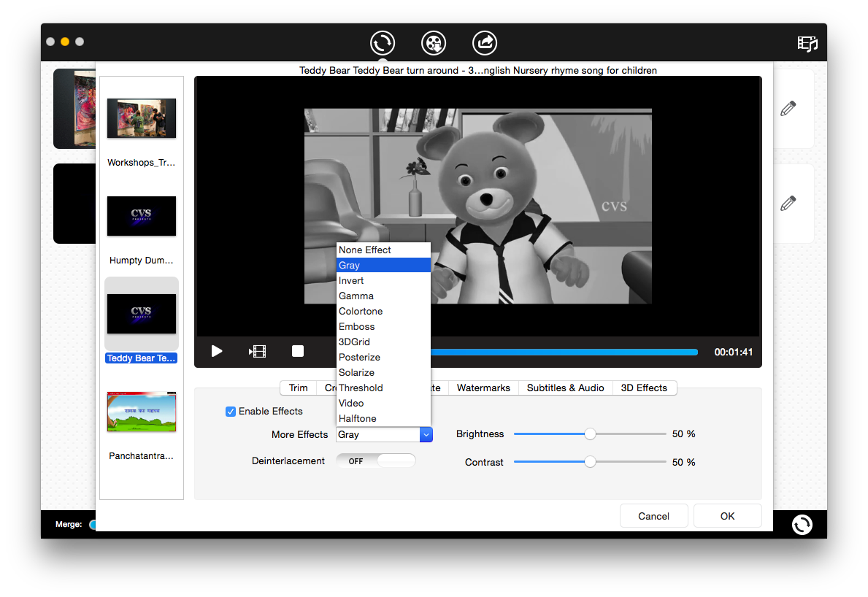Select the Gray effect option
The width and height of the screenshot is (868, 597).
point(383,266)
